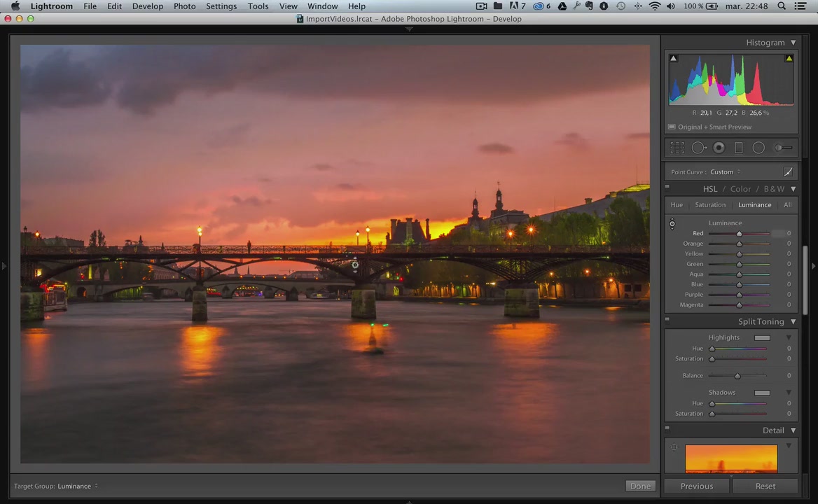
Task: Click the Detail panel preview thumbnail
Action: coord(731,458)
